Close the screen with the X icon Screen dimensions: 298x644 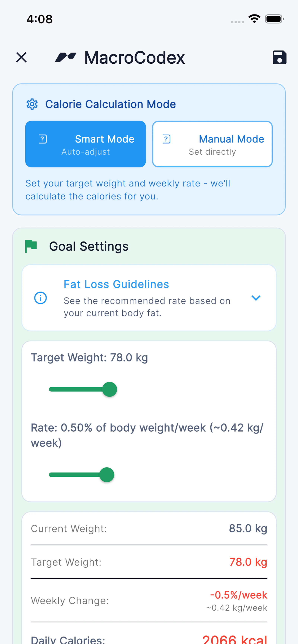(21, 57)
